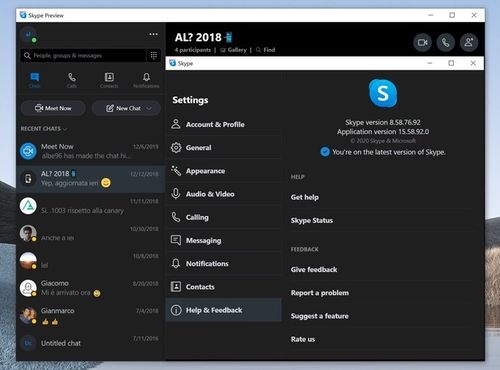Focus the People, groups & messages search field

point(84,55)
